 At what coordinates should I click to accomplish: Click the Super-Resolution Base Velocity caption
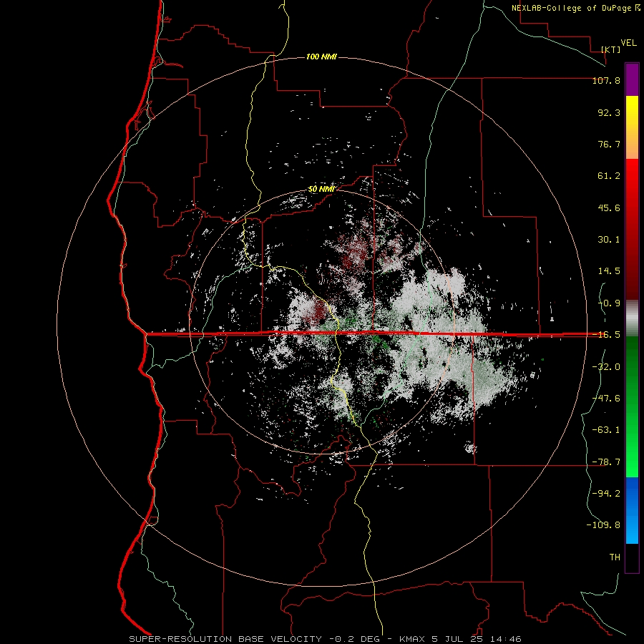coord(326,639)
